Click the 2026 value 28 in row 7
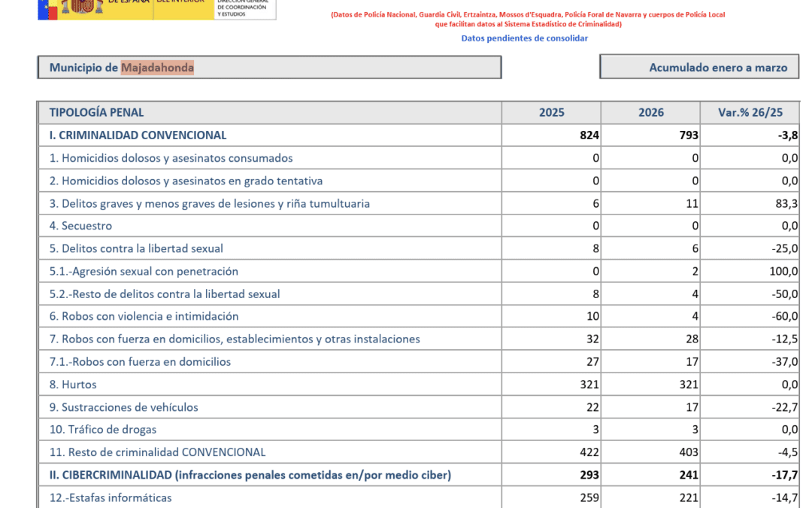 tap(692, 339)
